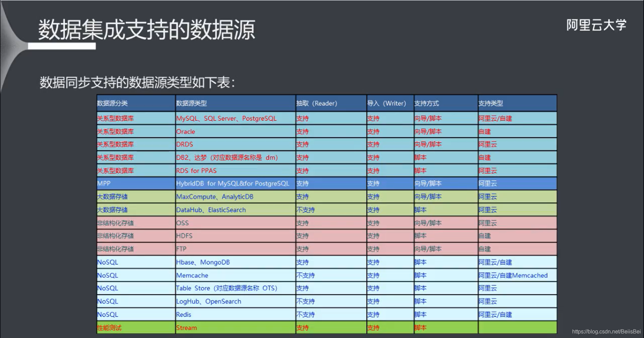Select the OSS data source cell
Image resolution: width=644 pixels, height=338 pixels.
click(182, 223)
